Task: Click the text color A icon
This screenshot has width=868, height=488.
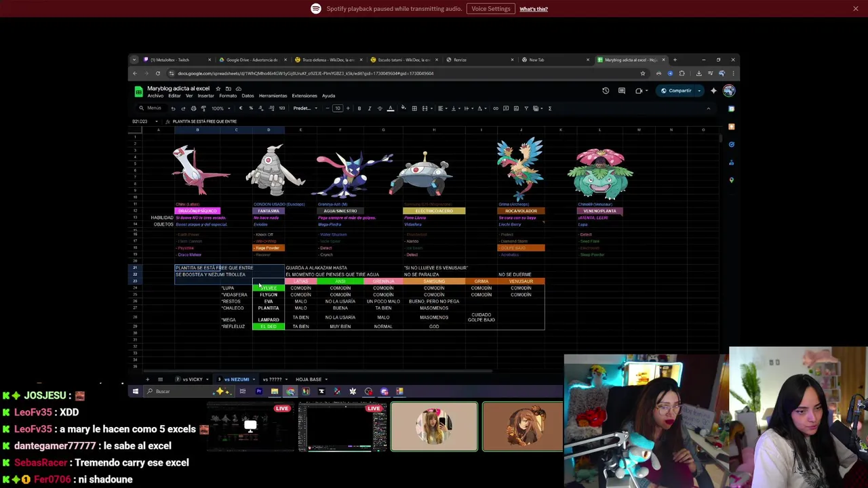Action: 391,108
